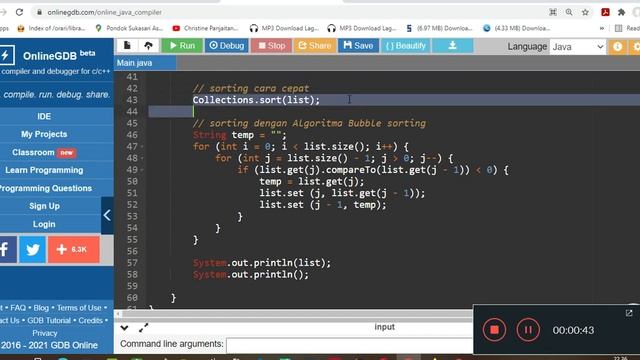Open the Credits link
The height and width of the screenshot is (360, 640).
(x=91, y=320)
